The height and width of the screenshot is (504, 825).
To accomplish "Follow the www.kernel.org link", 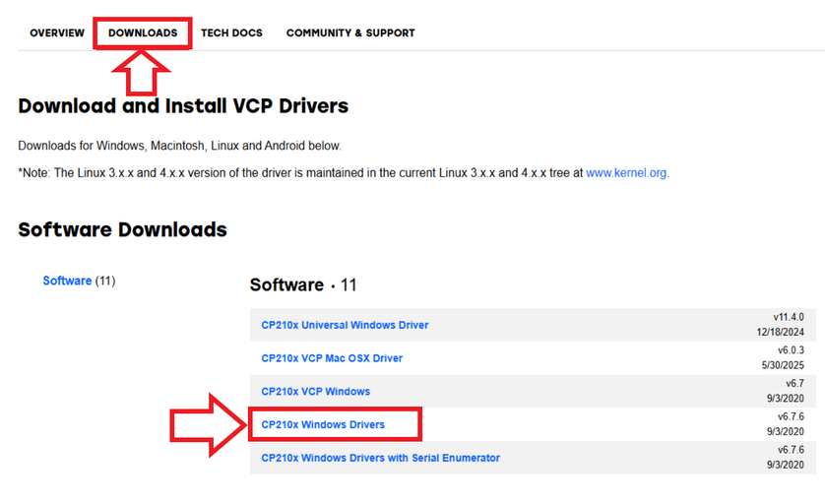I will (626, 172).
